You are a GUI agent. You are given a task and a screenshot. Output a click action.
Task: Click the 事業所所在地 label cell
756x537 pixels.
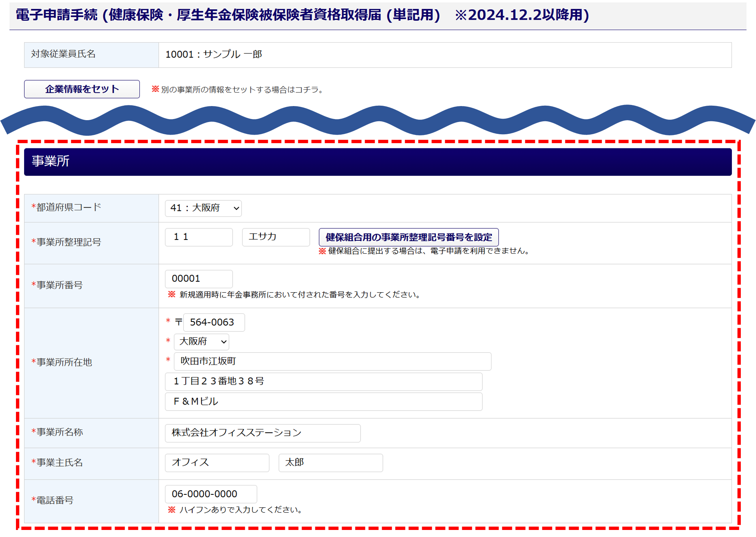[x=91, y=362]
